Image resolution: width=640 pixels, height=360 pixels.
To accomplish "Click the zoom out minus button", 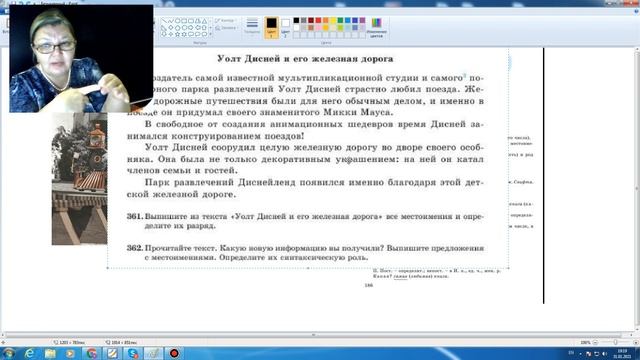I will (595, 342).
